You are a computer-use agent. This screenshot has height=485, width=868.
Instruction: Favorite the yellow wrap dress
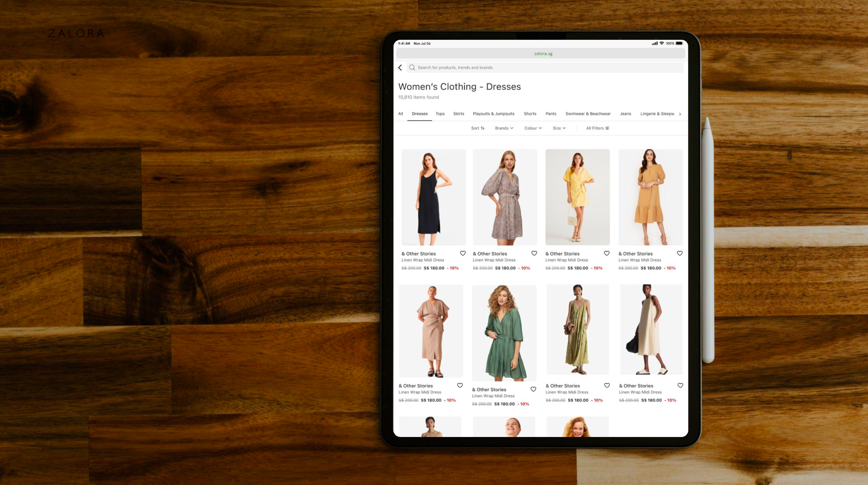607,253
